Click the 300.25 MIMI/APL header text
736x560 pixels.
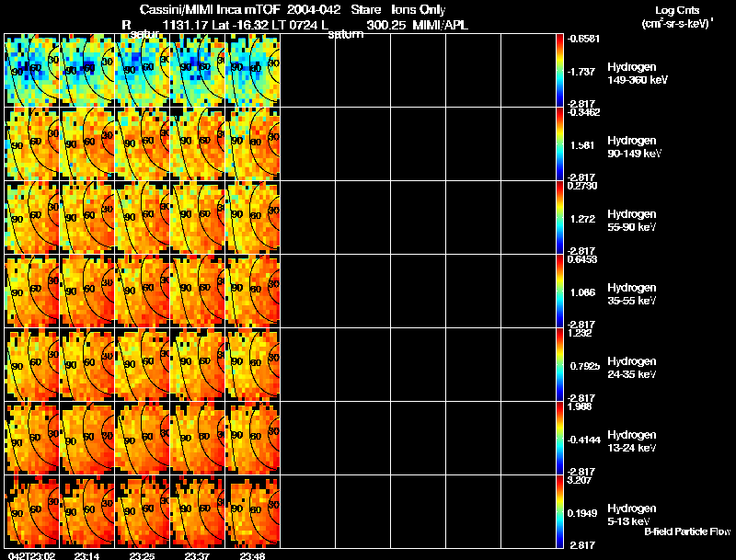point(418,26)
